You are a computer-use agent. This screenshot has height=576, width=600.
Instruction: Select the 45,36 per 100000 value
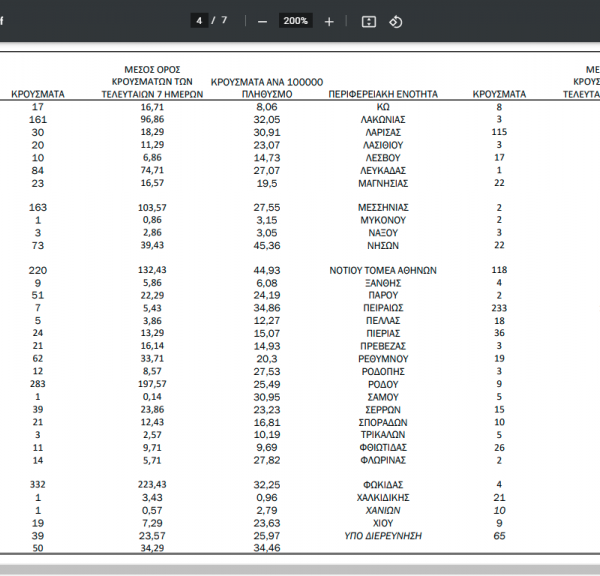click(x=267, y=246)
